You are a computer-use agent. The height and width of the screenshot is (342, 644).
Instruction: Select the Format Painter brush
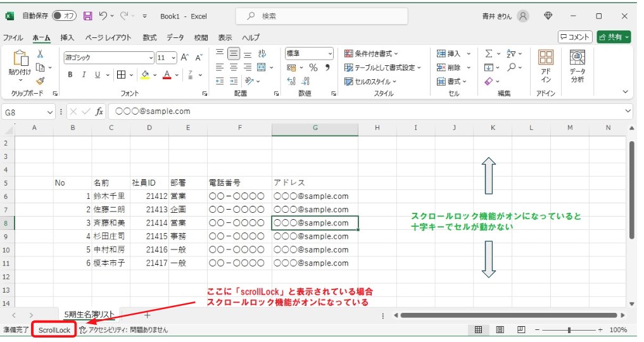[x=40, y=81]
